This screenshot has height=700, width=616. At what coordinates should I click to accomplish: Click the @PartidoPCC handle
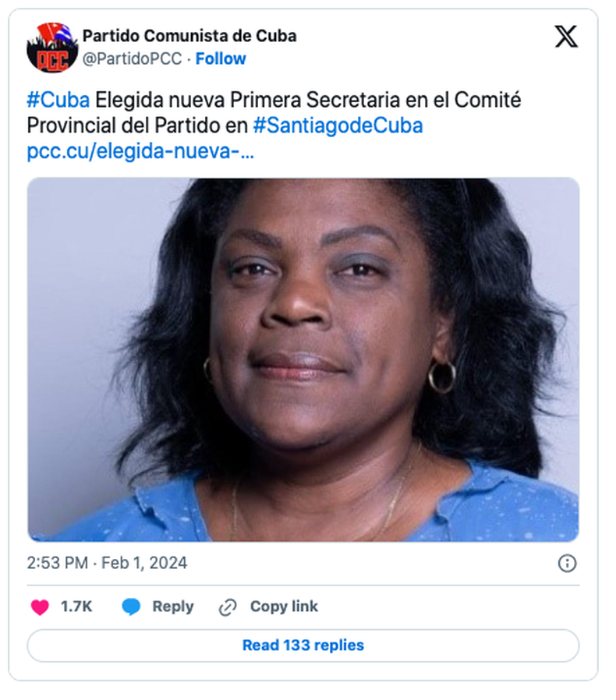(x=132, y=58)
